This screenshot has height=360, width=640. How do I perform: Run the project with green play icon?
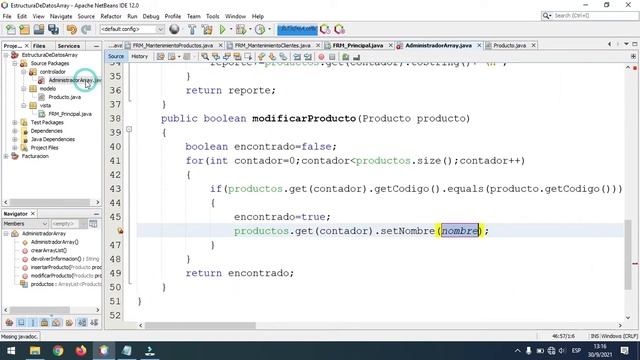click(222, 29)
